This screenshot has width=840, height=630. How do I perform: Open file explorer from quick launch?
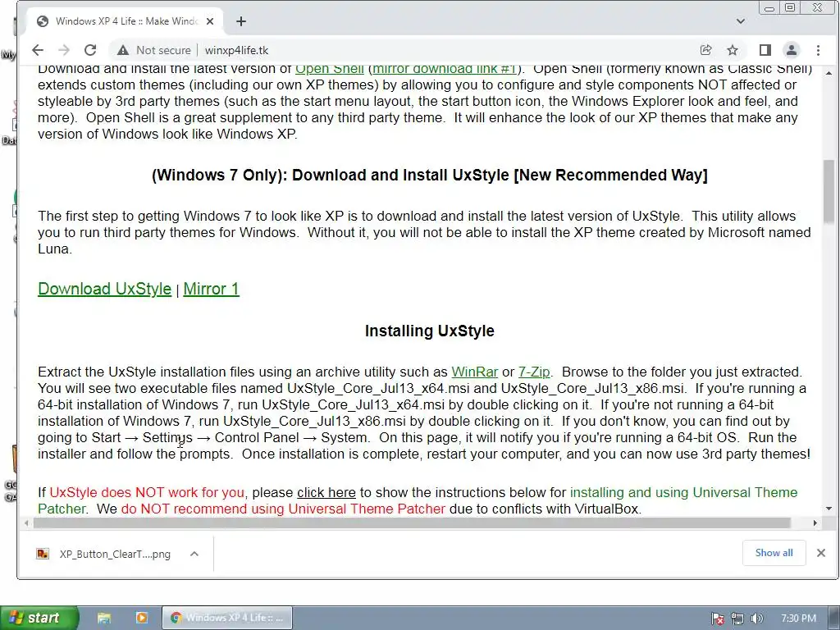coord(104,618)
